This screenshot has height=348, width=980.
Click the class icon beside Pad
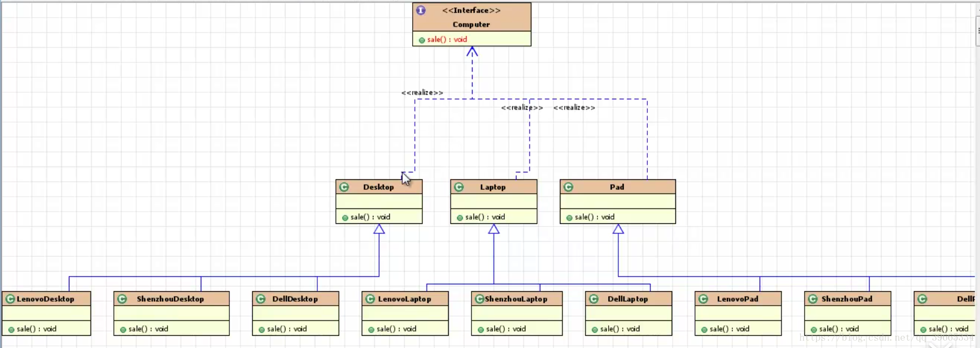click(568, 187)
